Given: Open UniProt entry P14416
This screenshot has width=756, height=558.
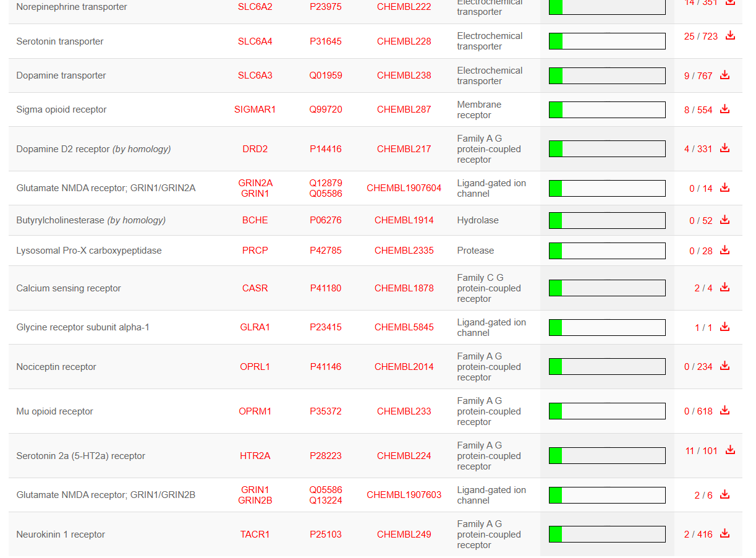Looking at the screenshot, I should pyautogui.click(x=325, y=149).
